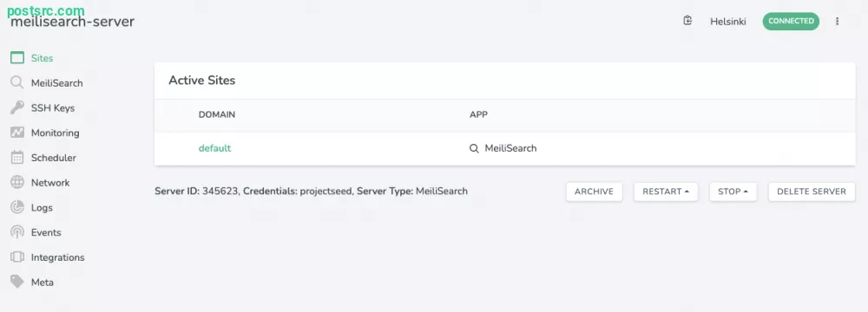Click the Logs pie chart icon

point(17,207)
